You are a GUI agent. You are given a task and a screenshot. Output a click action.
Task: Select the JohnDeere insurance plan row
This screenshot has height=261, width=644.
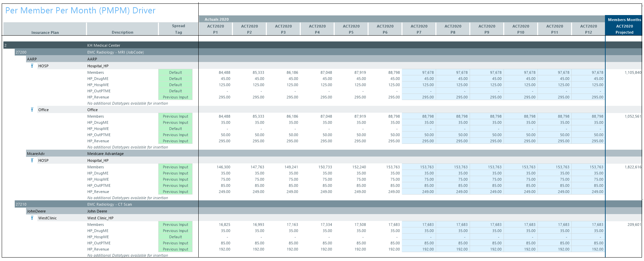[x=334, y=211]
